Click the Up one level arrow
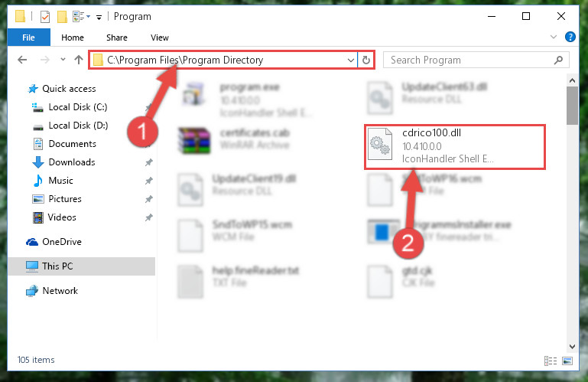Screen dimensions: 588x382 click(x=79, y=60)
